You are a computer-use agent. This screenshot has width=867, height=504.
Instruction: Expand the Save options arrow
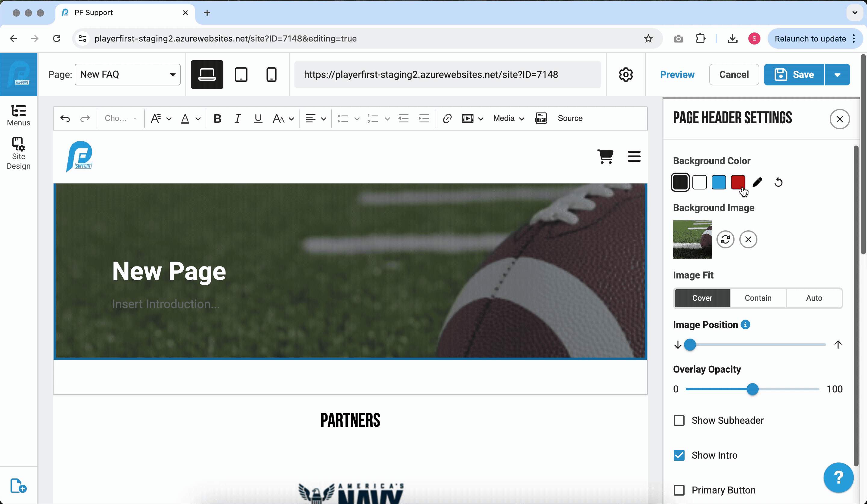pos(837,75)
